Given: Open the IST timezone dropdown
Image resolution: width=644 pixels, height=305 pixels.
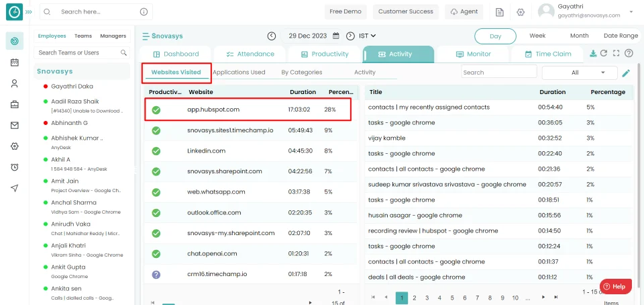Looking at the screenshot, I should pyautogui.click(x=367, y=36).
